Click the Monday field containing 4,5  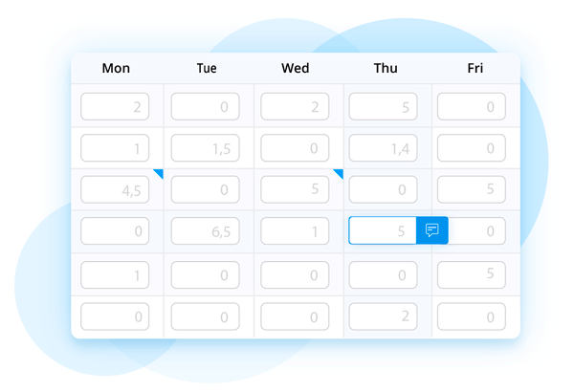[x=115, y=189]
